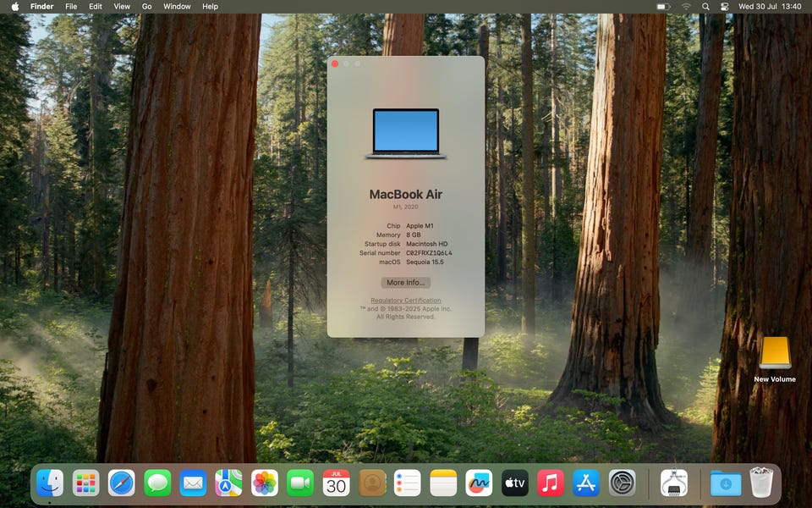This screenshot has height=508, width=812.
Task: Open the Regulatory Certification link
Action: pyautogui.click(x=406, y=301)
